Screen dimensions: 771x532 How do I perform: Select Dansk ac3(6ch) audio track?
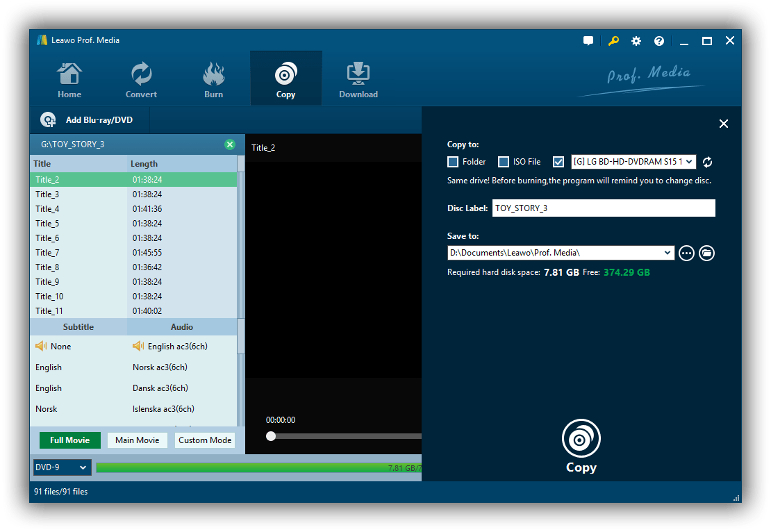(160, 388)
